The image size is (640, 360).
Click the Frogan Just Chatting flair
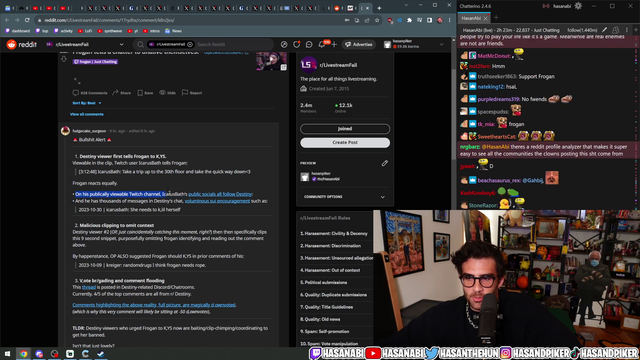pyautogui.click(x=96, y=62)
